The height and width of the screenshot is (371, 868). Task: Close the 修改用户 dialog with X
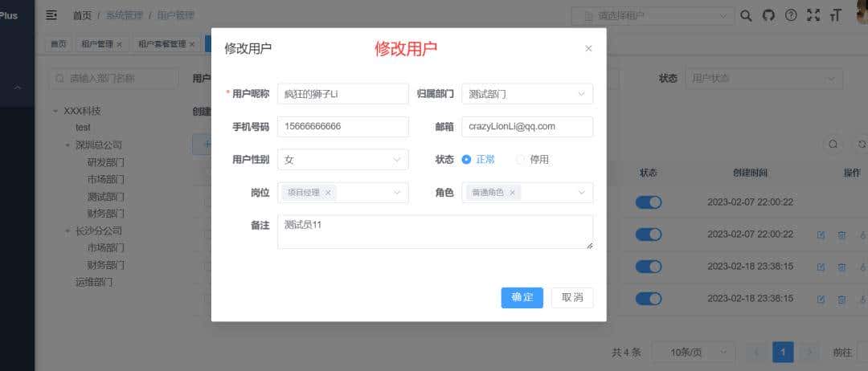588,49
